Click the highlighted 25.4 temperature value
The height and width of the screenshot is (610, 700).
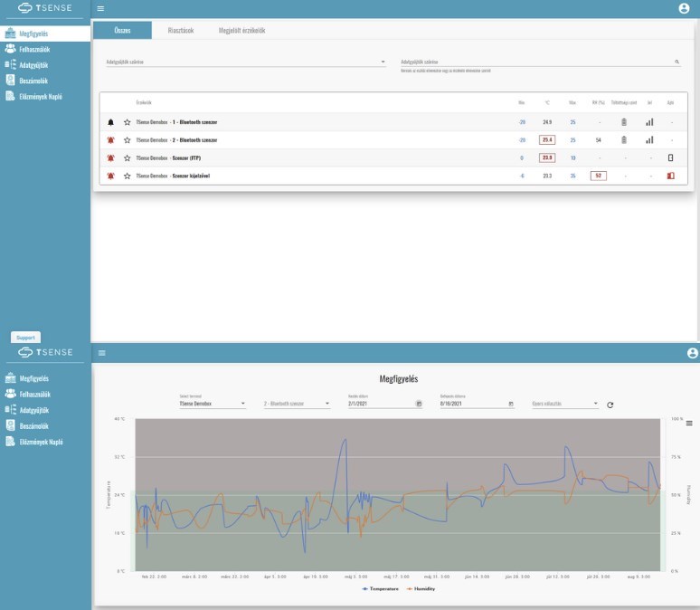(x=547, y=140)
